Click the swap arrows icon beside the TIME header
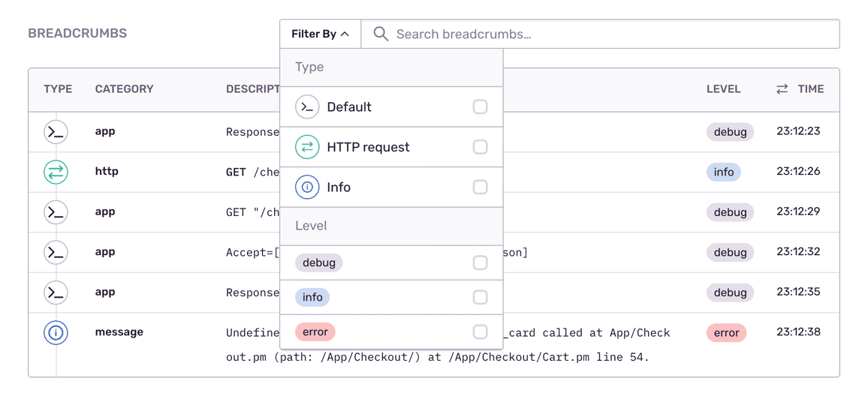Image resolution: width=868 pixels, height=396 pixels. click(782, 89)
